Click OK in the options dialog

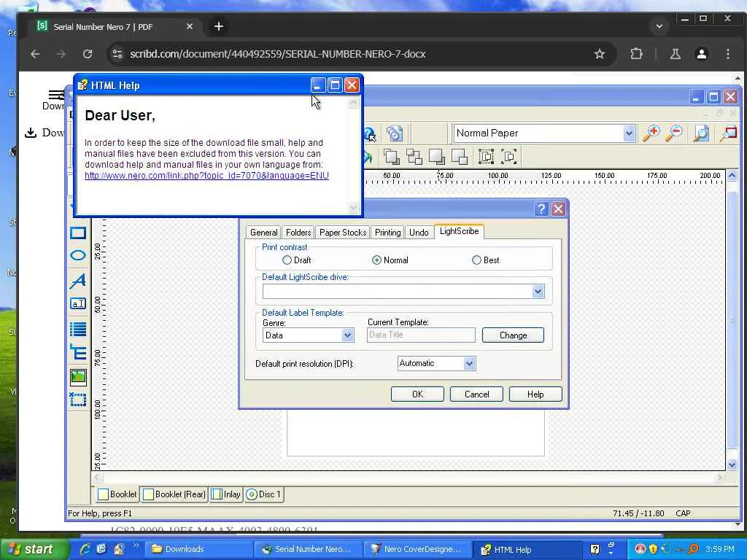pyautogui.click(x=417, y=394)
